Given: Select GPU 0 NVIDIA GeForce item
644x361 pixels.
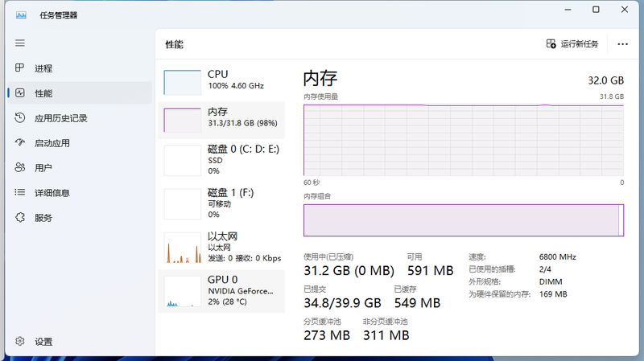Looking at the screenshot, I should [221, 291].
